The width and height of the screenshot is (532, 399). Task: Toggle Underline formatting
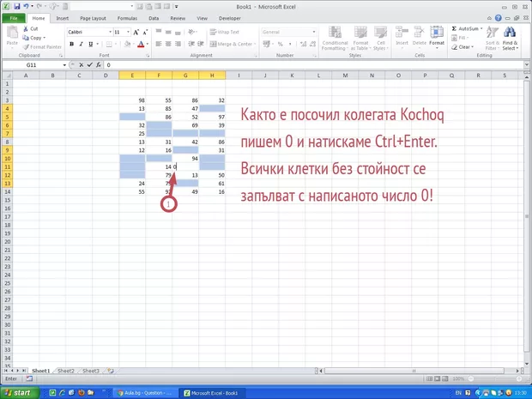[x=91, y=44]
